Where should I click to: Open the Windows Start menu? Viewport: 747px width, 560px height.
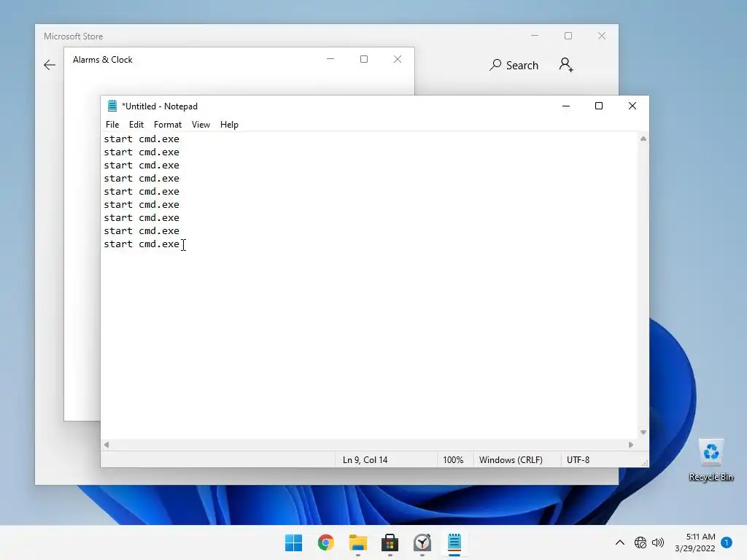293,542
